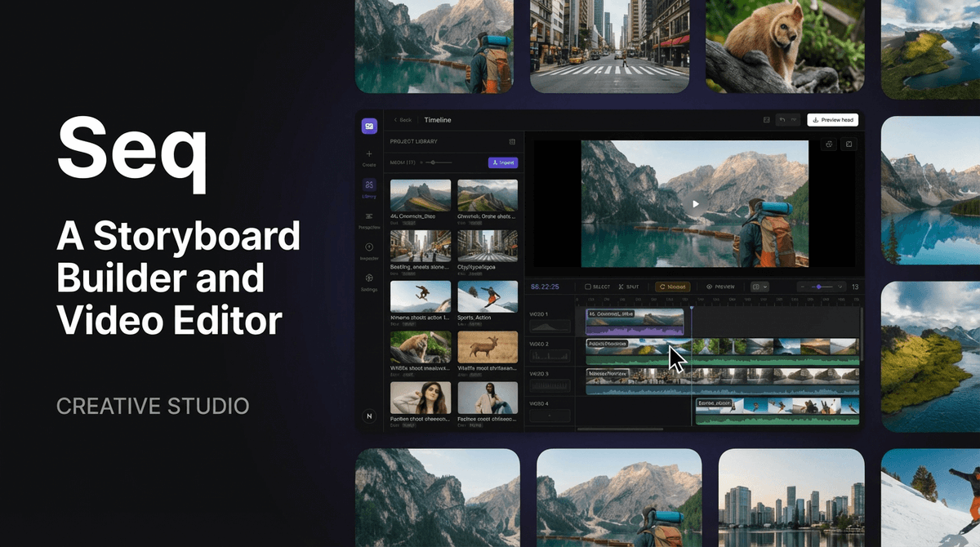Click the white Preview head button
The height and width of the screenshot is (547, 980).
tap(832, 120)
